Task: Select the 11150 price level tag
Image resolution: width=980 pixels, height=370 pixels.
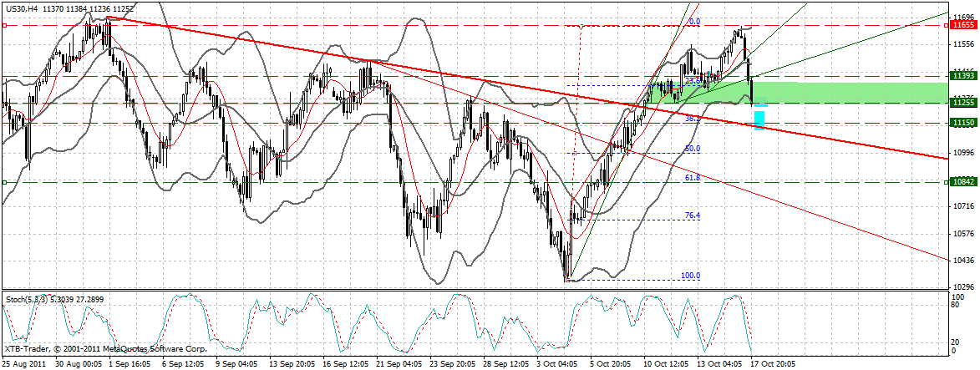Action: click(x=962, y=123)
